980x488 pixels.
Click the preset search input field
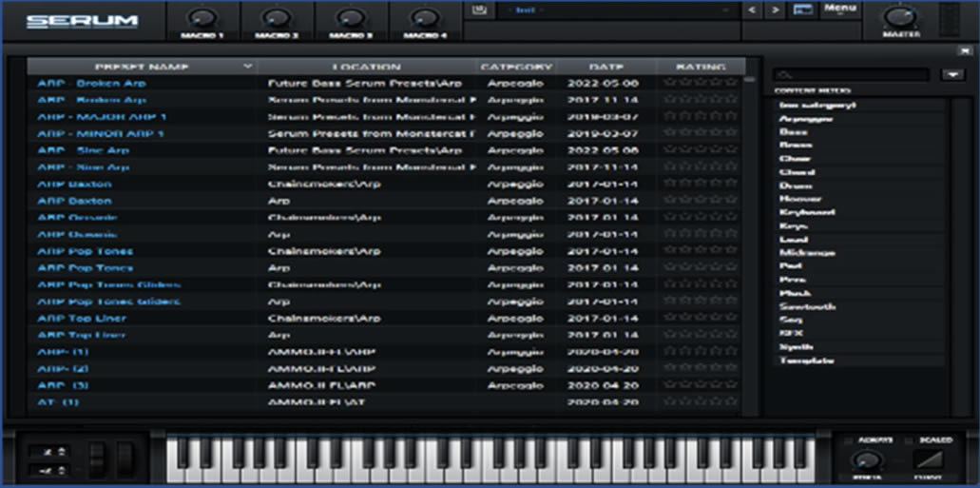point(852,74)
